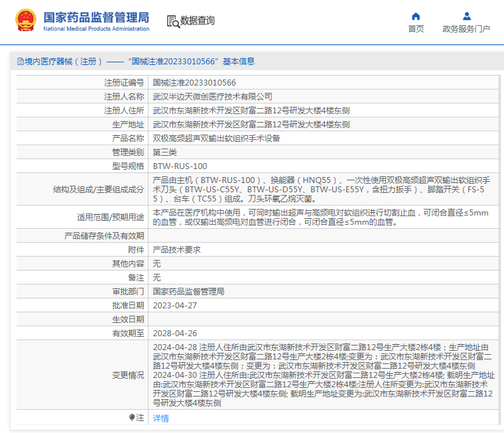Screen dimensions: 504x433
Task: Click the 生产地址 row label
Action: (x=128, y=125)
